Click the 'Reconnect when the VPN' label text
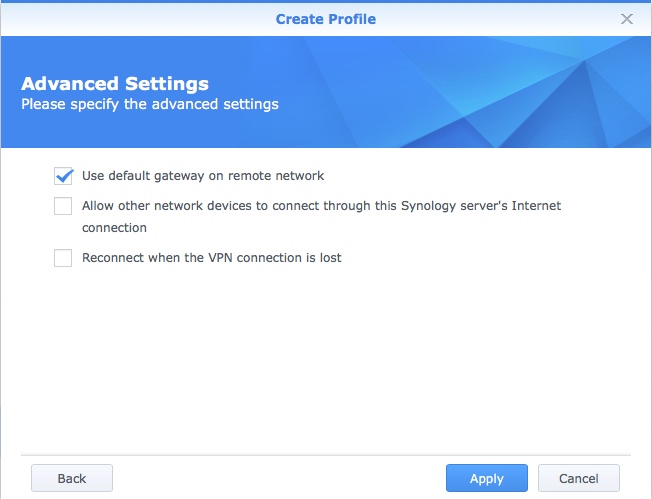This screenshot has width=652, height=499. (x=211, y=258)
